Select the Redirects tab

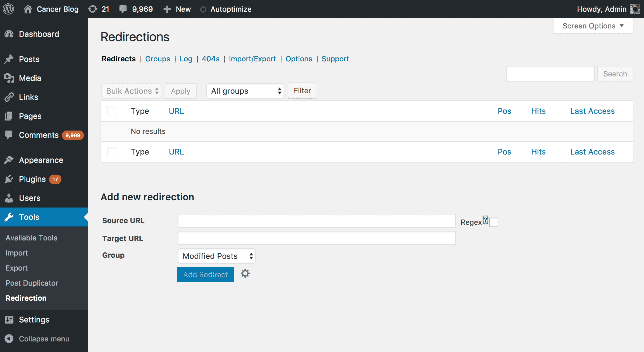coord(119,59)
